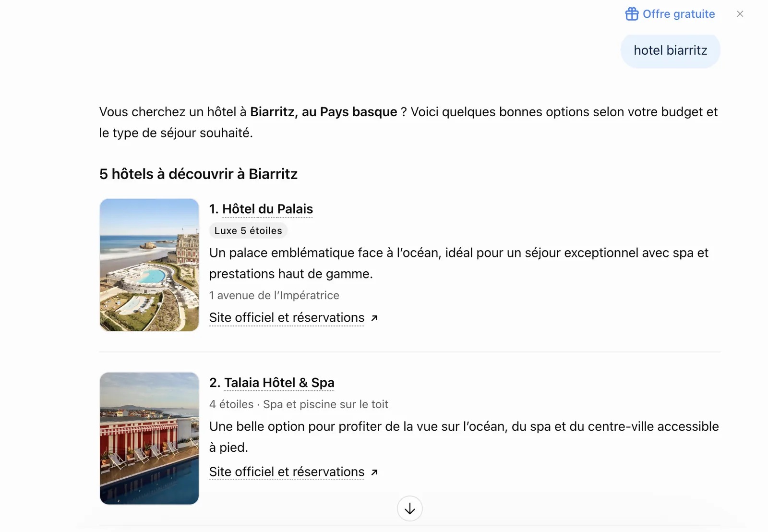Viewport: 768px width, 532px height.
Task: Open the Talaia Hôtel & Spa title link
Action: click(x=279, y=383)
